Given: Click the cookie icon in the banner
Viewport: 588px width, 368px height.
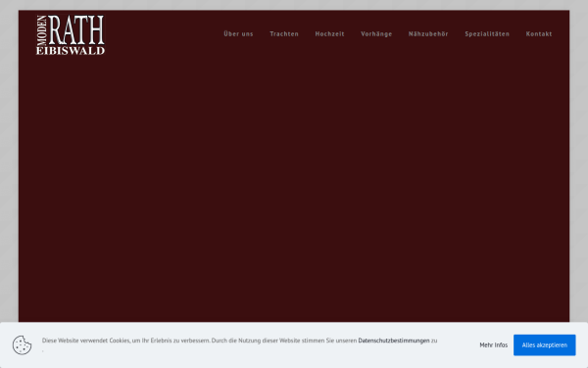Looking at the screenshot, I should tap(23, 345).
